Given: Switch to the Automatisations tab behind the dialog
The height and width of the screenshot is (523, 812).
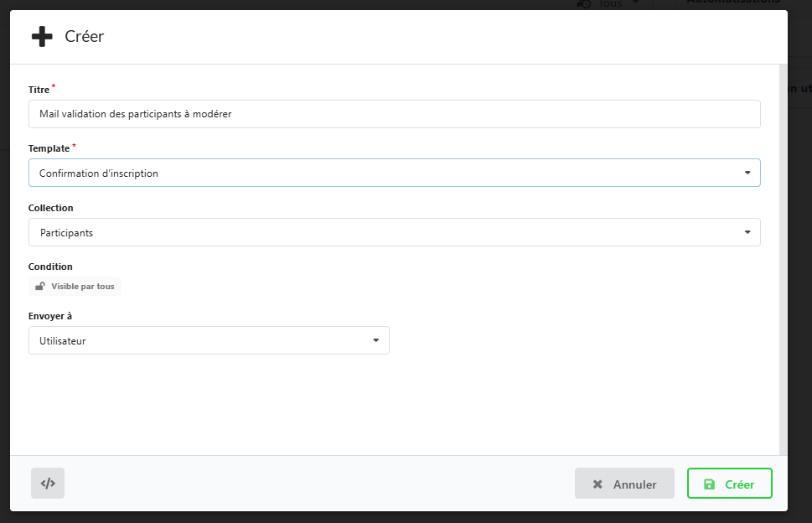Looking at the screenshot, I should pos(732,3).
